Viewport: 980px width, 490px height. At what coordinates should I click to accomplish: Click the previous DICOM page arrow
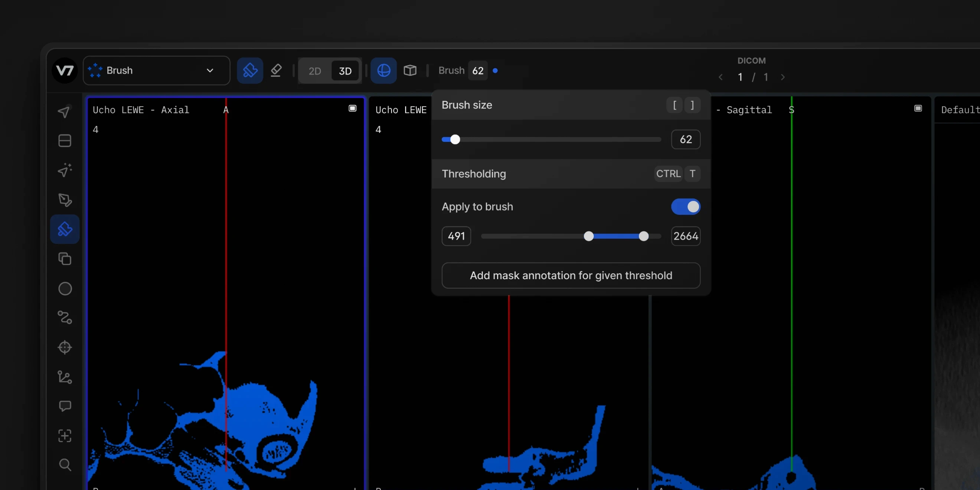(721, 77)
